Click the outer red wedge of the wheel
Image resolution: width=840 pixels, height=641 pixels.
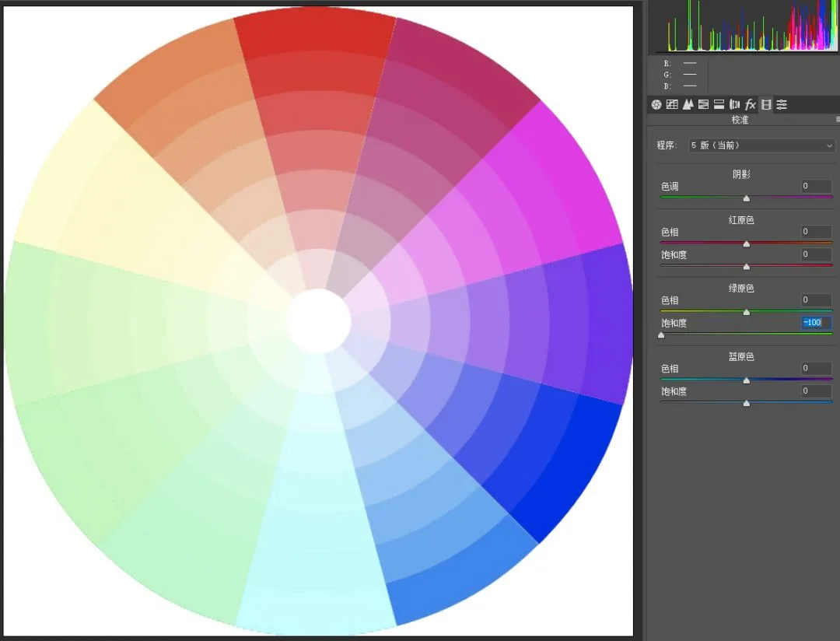coord(315,30)
